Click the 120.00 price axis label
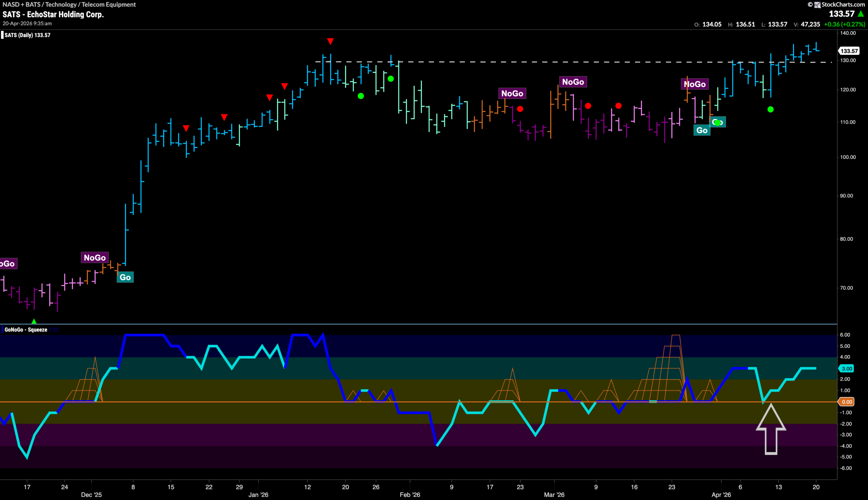 pyautogui.click(x=848, y=90)
